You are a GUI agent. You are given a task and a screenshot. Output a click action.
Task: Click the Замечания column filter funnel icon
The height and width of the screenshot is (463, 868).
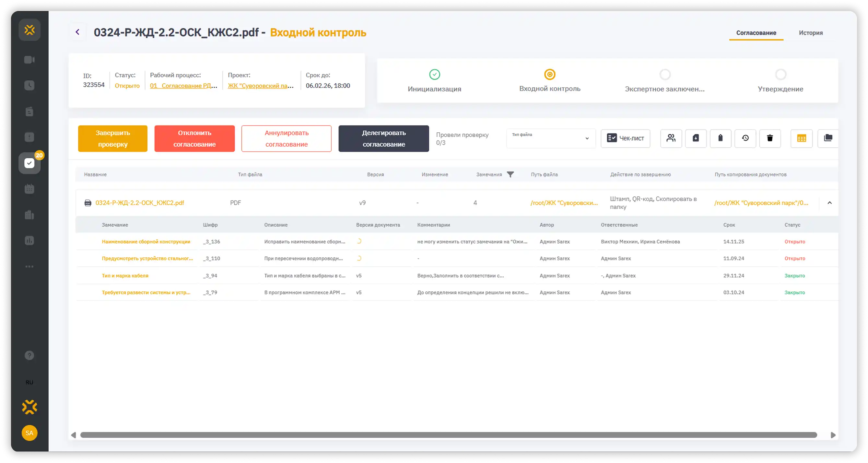pyautogui.click(x=510, y=174)
